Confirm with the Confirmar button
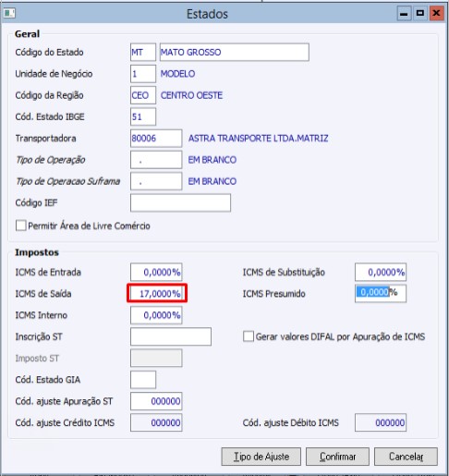The height and width of the screenshot is (476, 449). (337, 457)
